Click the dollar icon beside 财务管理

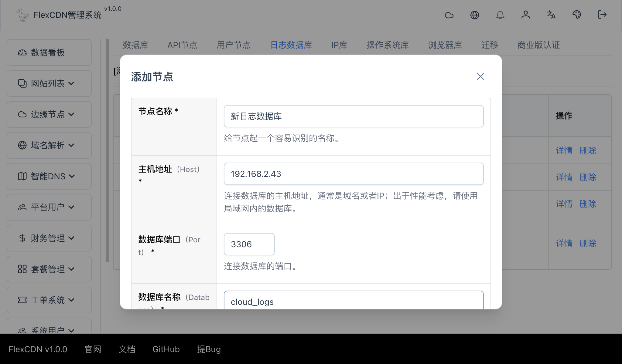pos(22,238)
